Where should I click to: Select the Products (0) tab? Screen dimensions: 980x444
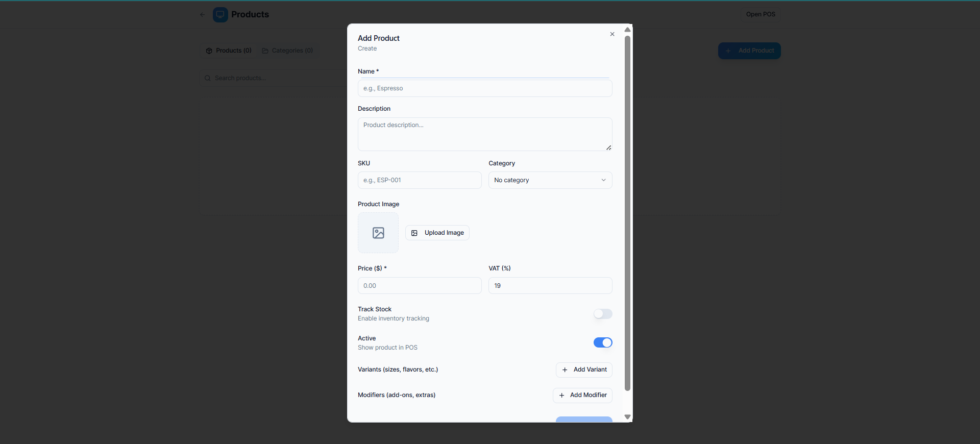click(229, 51)
